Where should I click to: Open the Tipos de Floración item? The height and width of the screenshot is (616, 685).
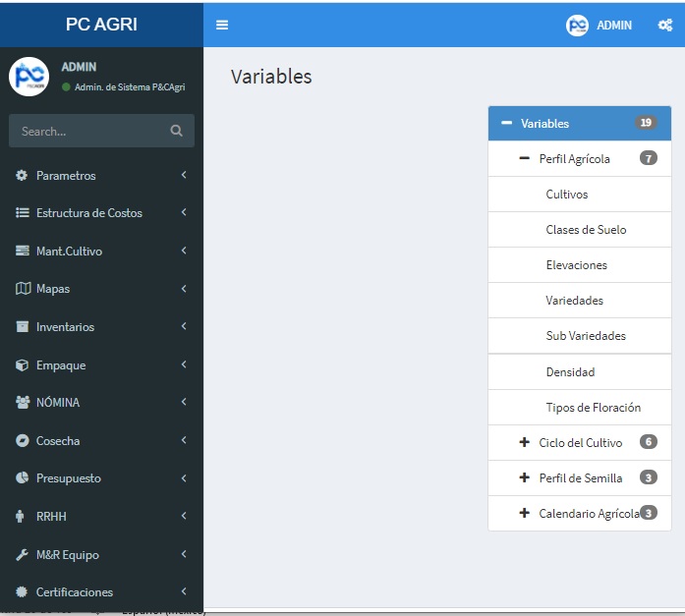(x=593, y=408)
